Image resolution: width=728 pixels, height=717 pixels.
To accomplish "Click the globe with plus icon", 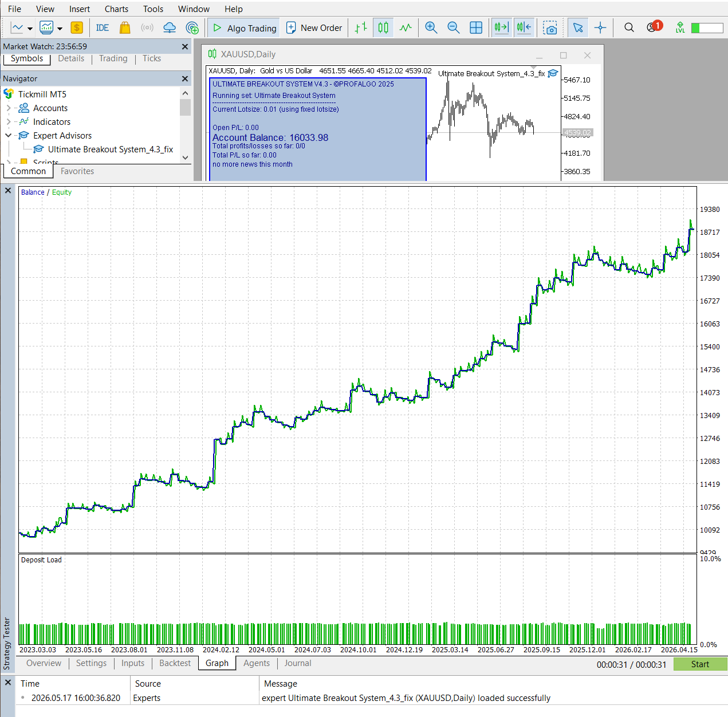I will pos(192,27).
